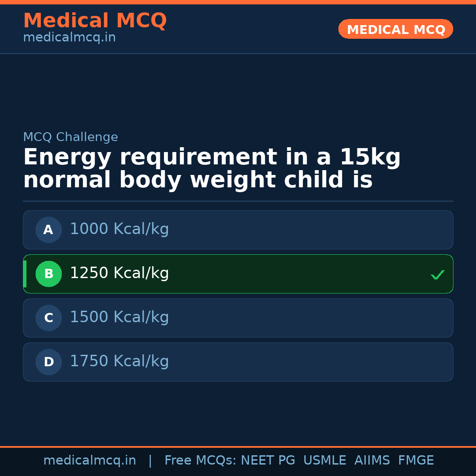This screenshot has height=476, width=476.
Task: Click the Medical MCQ logo text
Action: coord(95,21)
